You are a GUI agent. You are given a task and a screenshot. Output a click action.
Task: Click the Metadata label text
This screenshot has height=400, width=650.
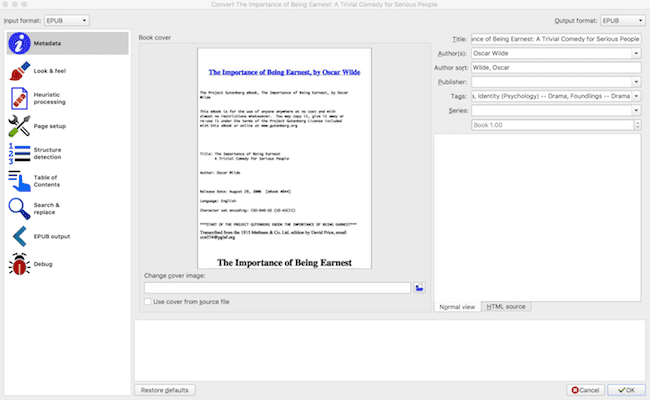(x=47, y=43)
